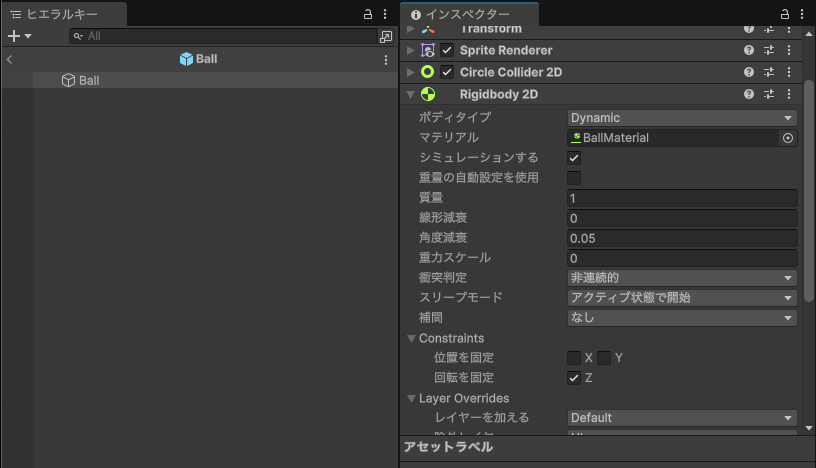Open object picker for BallMaterial
Viewport: 816px width, 468px height.
788,138
